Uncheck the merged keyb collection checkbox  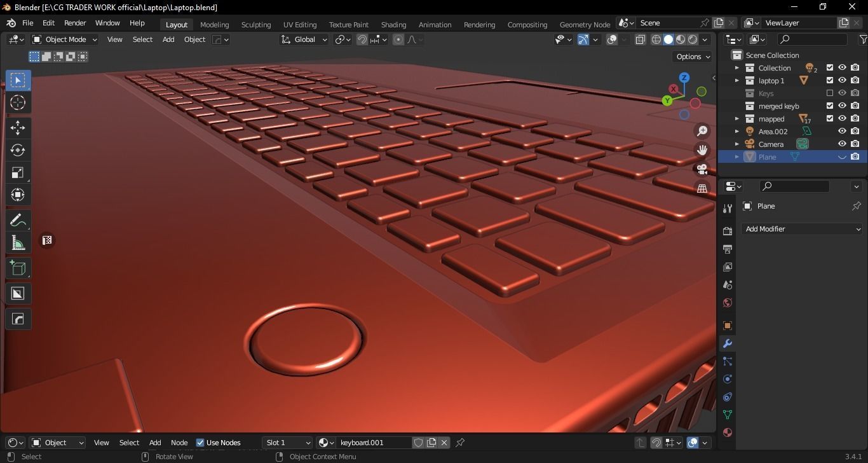point(829,106)
